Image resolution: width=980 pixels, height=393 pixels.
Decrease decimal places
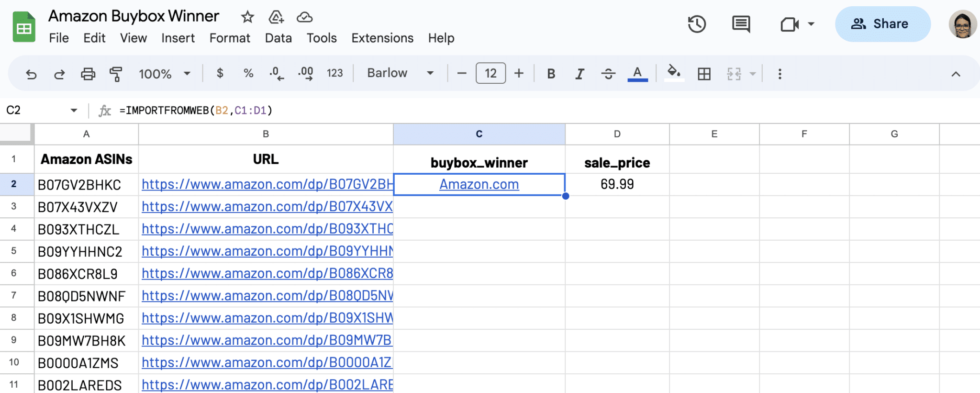point(277,73)
